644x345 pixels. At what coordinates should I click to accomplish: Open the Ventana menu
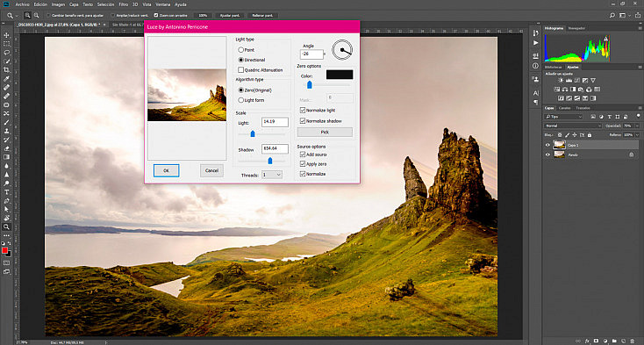pos(162,4)
